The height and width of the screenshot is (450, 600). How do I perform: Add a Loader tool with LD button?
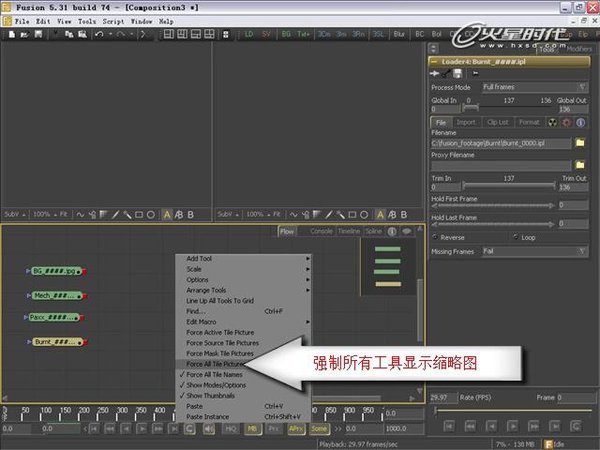pyautogui.click(x=249, y=34)
